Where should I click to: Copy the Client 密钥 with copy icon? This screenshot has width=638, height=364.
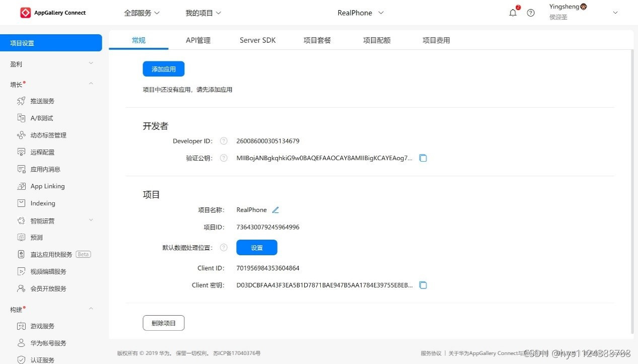coord(423,285)
